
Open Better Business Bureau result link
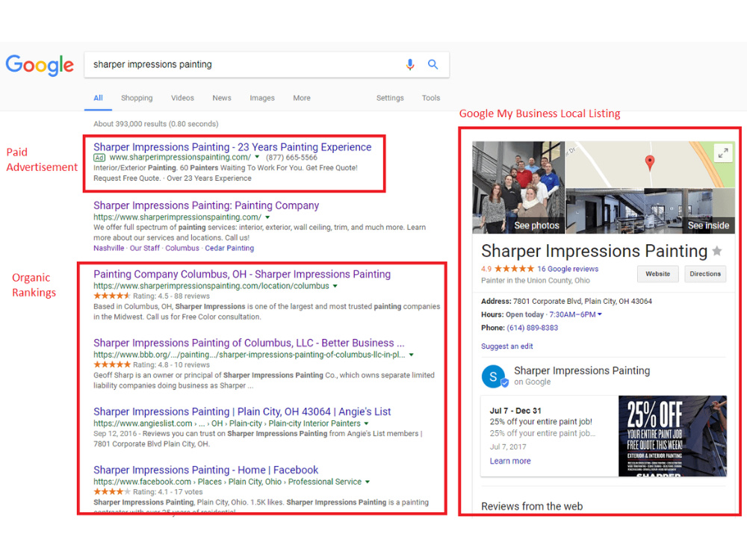click(249, 343)
